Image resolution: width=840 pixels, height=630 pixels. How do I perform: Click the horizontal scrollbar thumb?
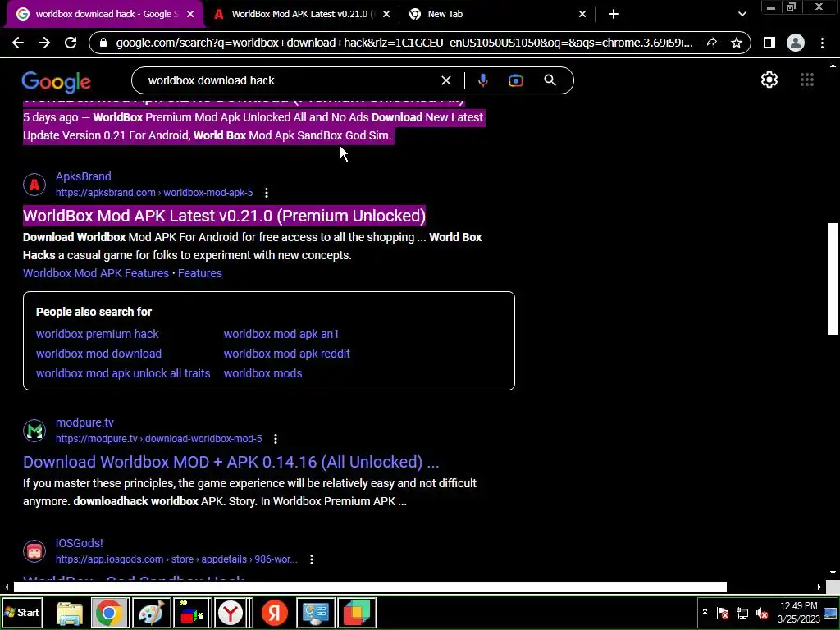[370, 587]
